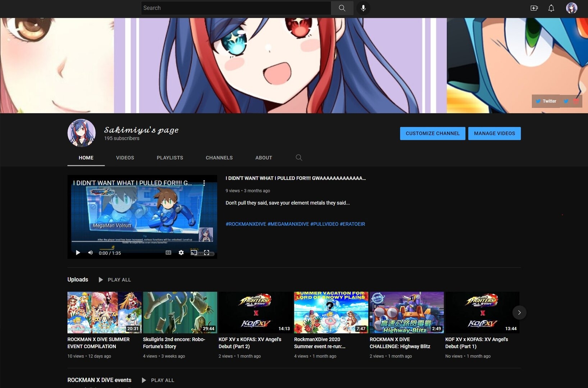
Task: Open ROCKMAN X DiVE SUMMER EVENT thumbnail
Action: [104, 313]
